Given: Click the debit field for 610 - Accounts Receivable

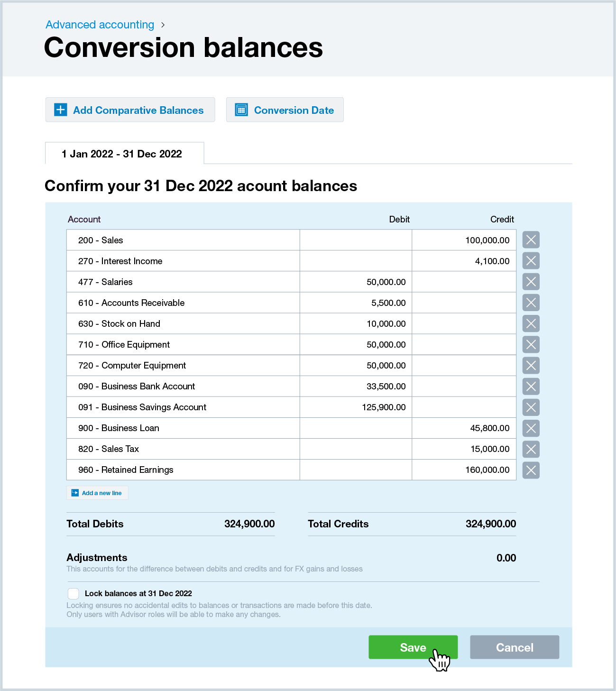Looking at the screenshot, I should click(x=356, y=303).
